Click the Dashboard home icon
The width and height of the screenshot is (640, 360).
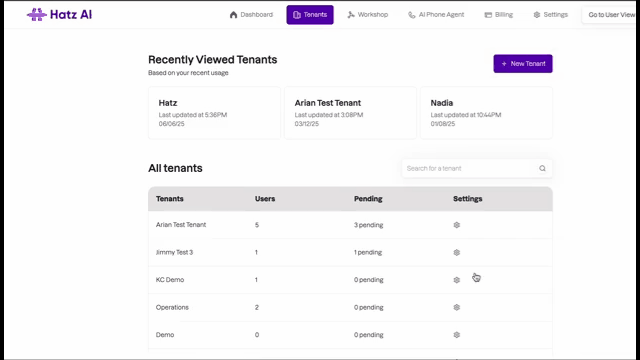click(x=233, y=15)
